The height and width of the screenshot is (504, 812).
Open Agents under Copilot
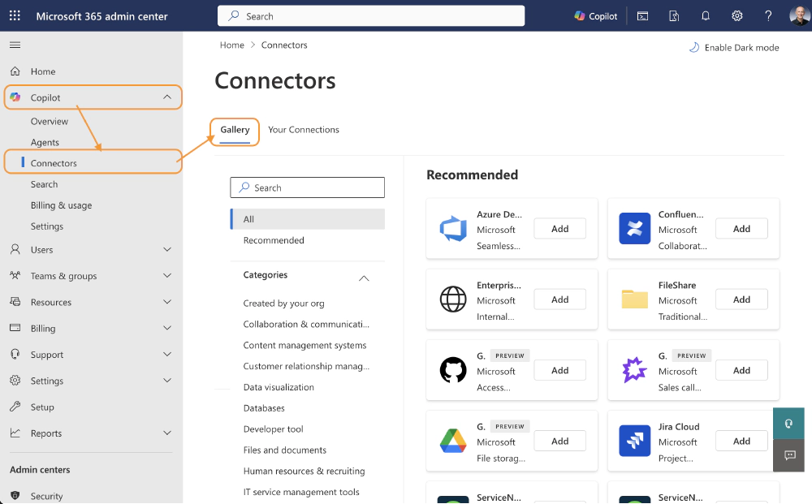pos(45,142)
